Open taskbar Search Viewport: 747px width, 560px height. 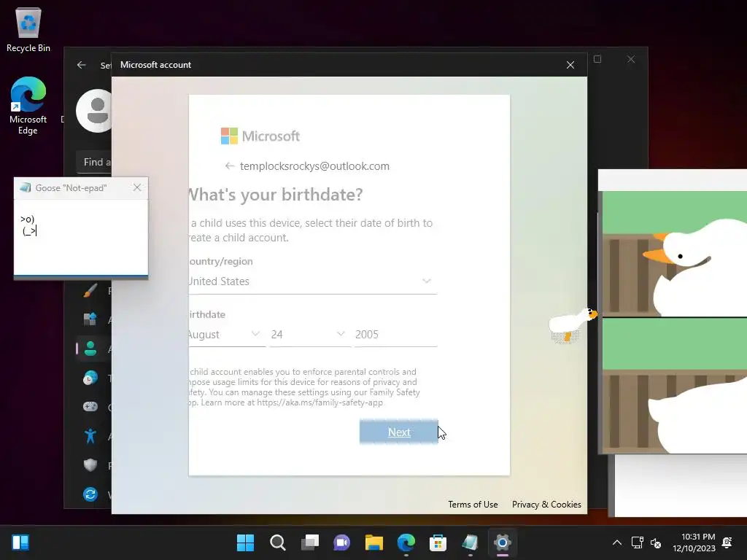[x=278, y=542]
